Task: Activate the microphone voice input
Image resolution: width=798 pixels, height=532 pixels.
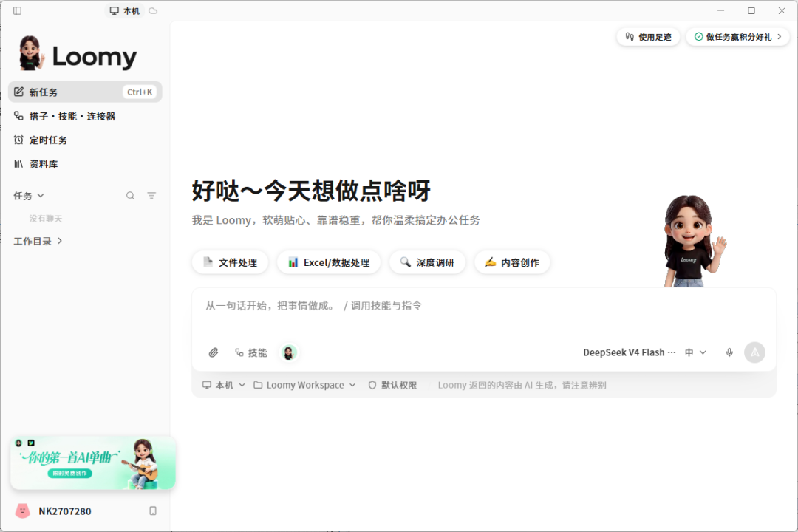Action: click(729, 352)
